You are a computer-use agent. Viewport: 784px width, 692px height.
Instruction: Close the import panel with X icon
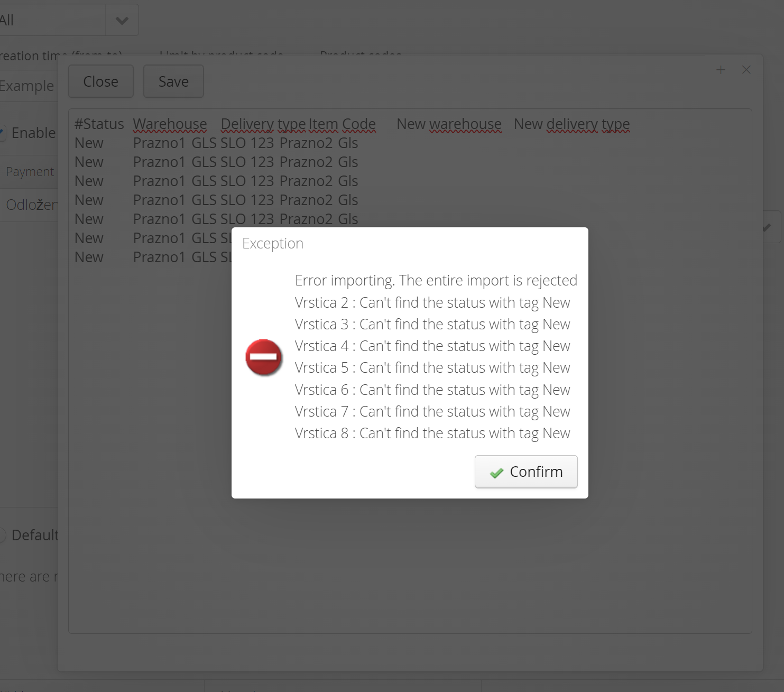point(746,70)
